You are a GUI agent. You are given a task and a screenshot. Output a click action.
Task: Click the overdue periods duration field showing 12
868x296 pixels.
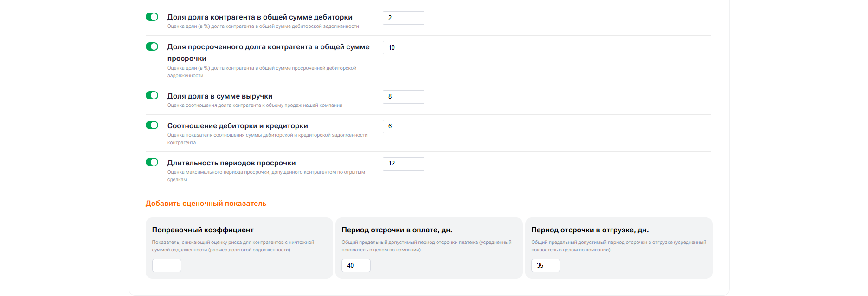[403, 164]
